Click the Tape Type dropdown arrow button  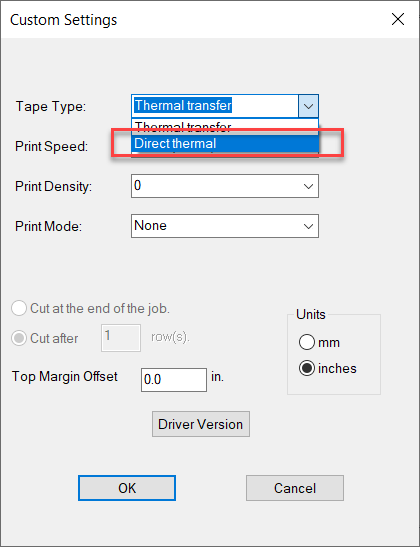[308, 106]
